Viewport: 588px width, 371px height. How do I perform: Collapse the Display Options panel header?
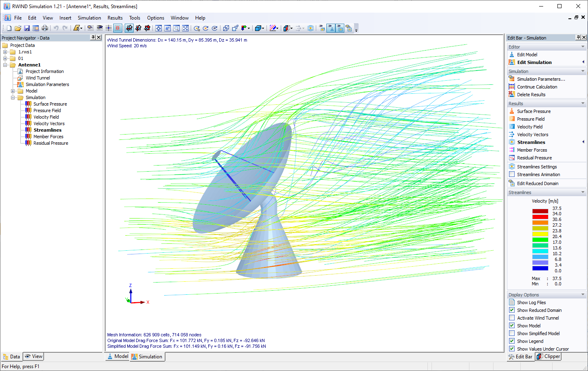click(x=582, y=294)
